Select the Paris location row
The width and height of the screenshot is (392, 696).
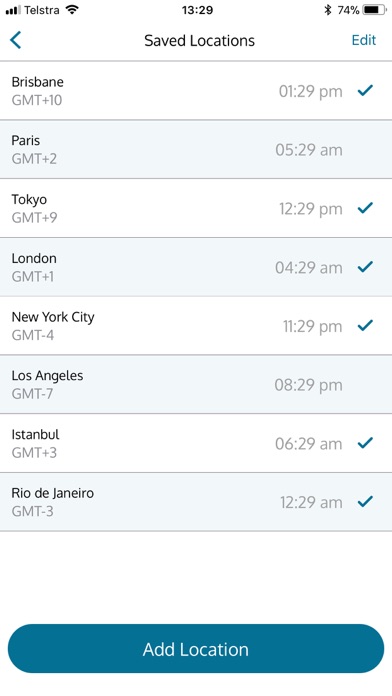196,150
